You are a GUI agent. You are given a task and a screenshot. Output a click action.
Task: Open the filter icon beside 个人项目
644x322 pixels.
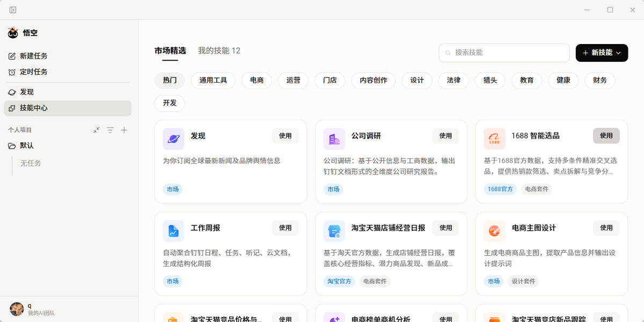110,130
